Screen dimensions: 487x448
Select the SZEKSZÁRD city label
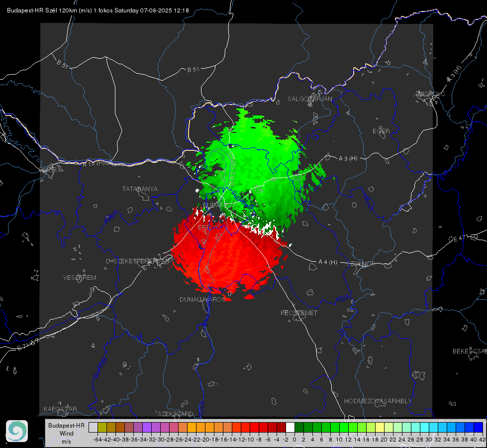click(x=176, y=414)
